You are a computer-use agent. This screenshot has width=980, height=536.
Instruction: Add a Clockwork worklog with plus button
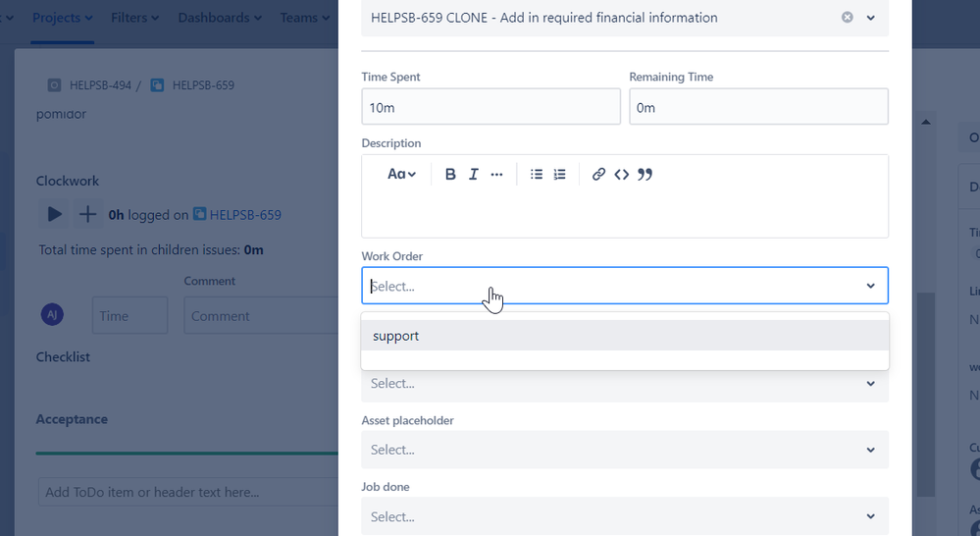point(87,215)
